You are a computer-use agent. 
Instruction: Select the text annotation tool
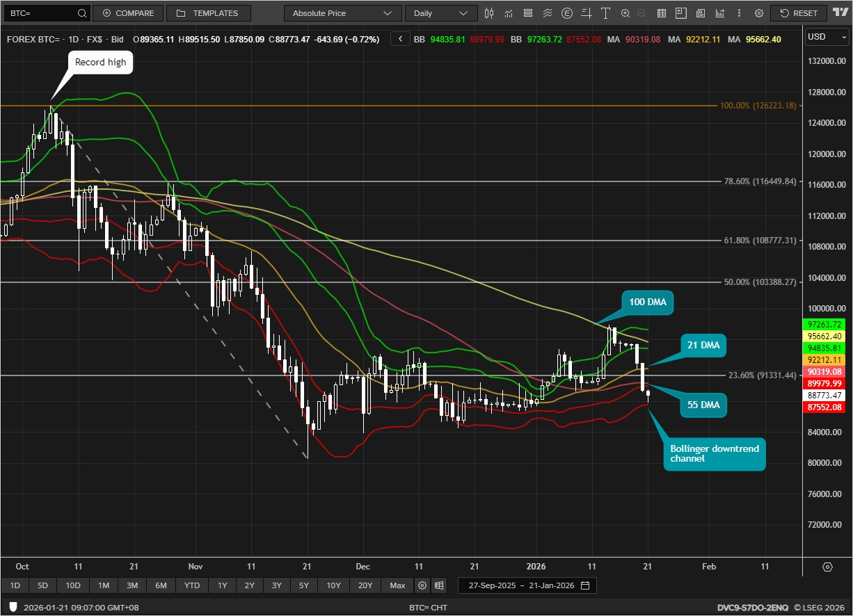pyautogui.click(x=605, y=13)
